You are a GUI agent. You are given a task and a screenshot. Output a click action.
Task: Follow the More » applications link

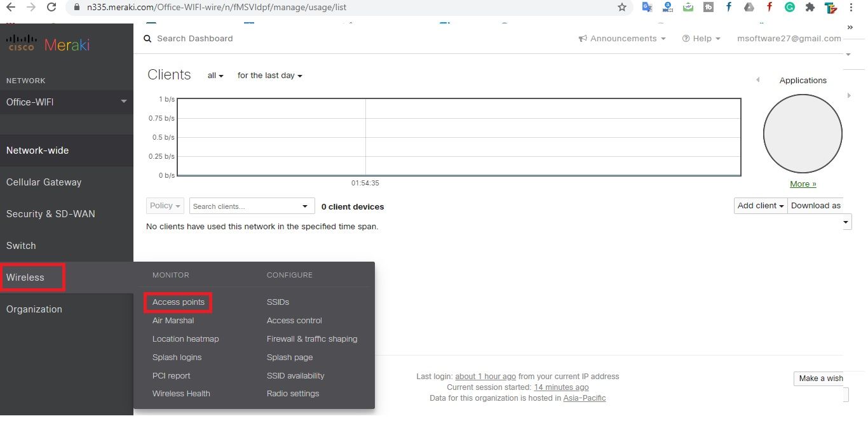tap(803, 184)
